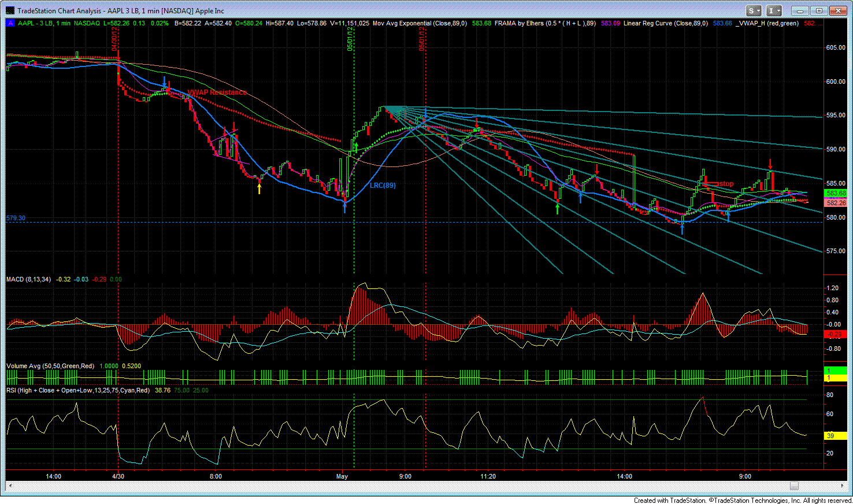Image resolution: width=853 pixels, height=504 pixels.
Task: Click the "May" label on the time axis
Action: point(342,477)
